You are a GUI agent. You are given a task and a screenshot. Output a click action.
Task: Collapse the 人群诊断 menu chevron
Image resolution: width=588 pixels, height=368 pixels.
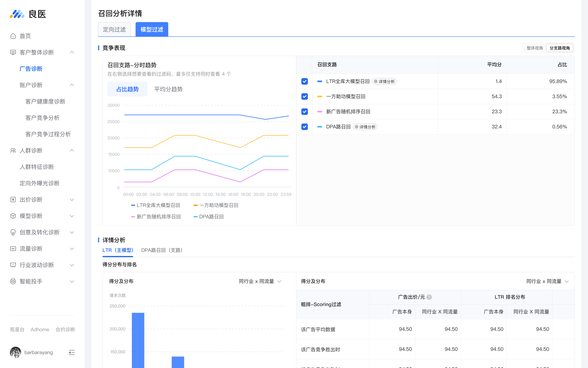[x=72, y=150]
